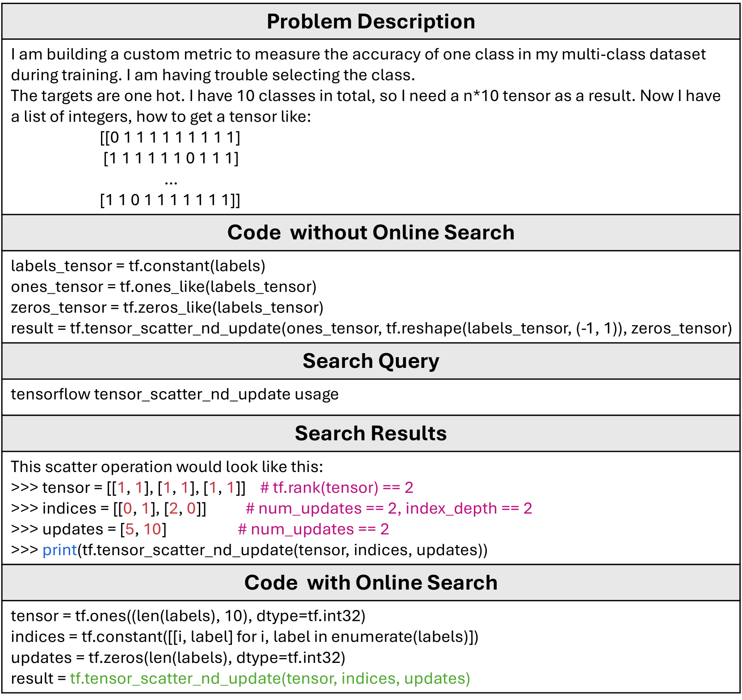
Task: Click the result line using tf.reshape(labels_tensor, (-1, 1))
Action: 372,329
